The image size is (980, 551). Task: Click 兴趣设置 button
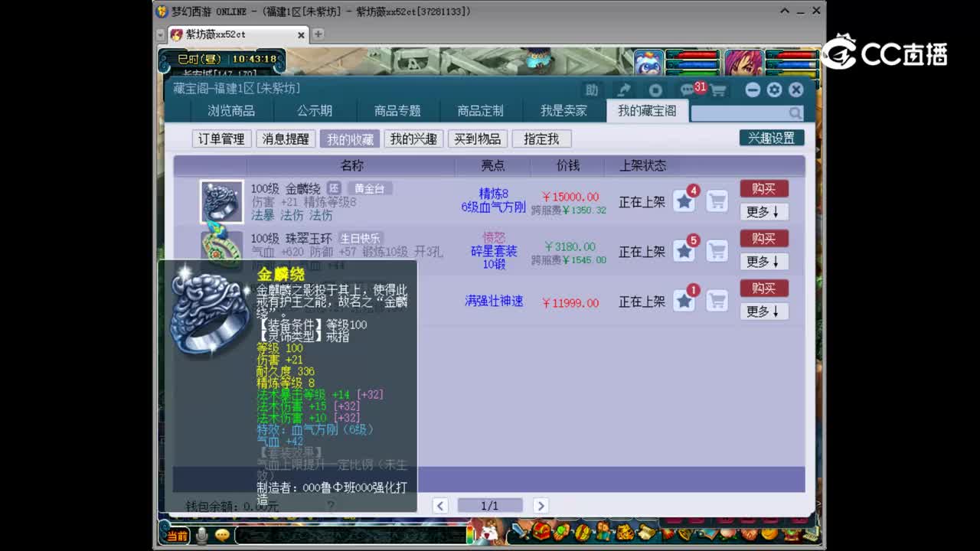(x=772, y=138)
